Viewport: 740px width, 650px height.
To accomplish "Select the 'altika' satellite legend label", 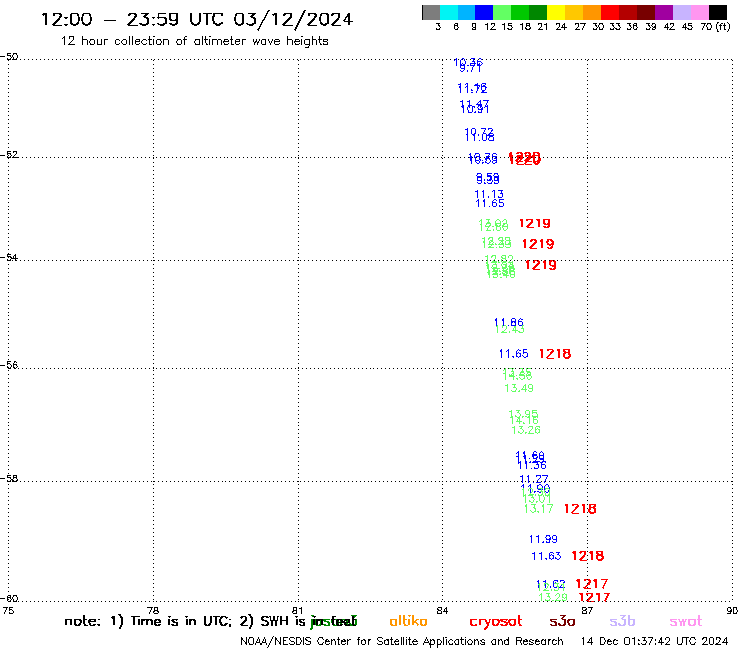I will pyautogui.click(x=408, y=621).
